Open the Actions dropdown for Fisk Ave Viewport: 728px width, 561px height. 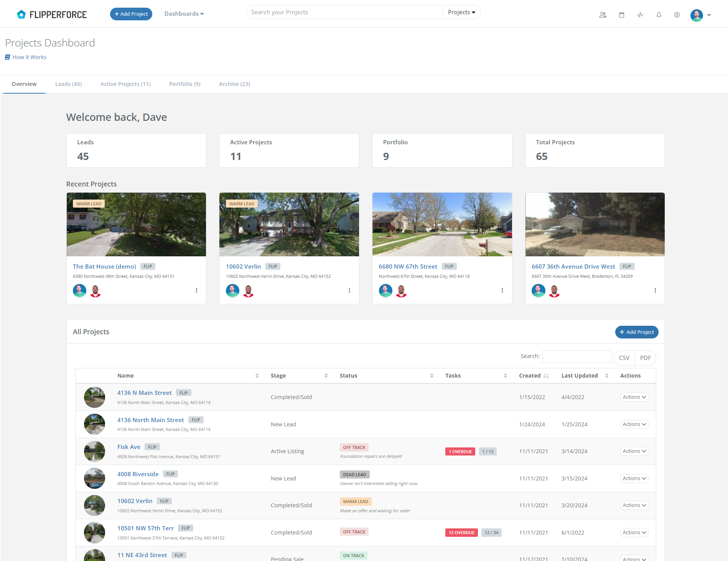coord(634,451)
